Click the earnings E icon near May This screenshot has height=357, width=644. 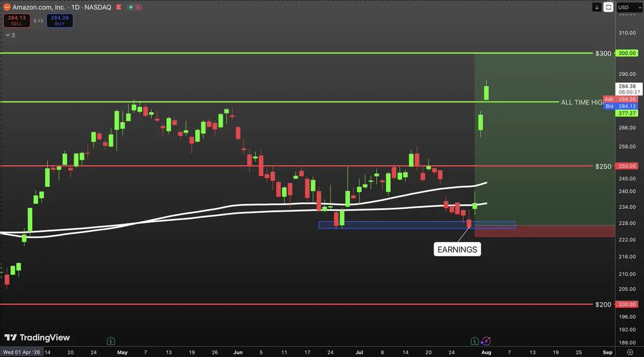pyautogui.click(x=111, y=341)
